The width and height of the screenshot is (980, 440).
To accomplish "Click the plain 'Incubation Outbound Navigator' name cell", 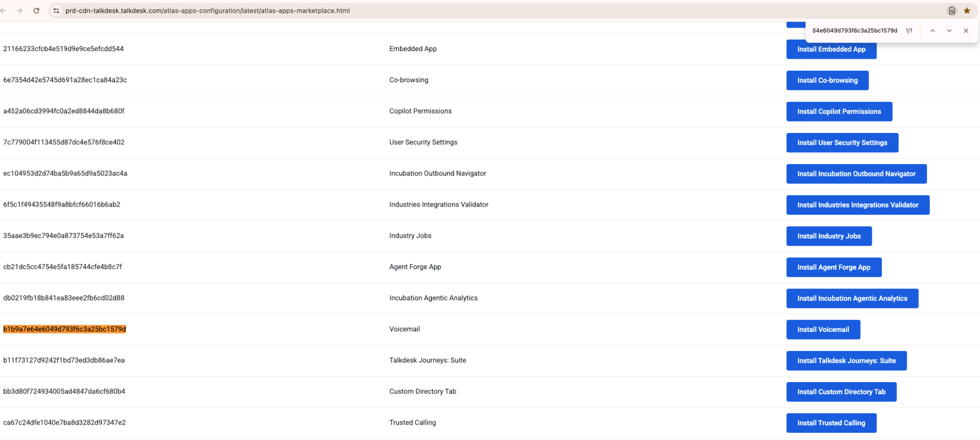I will (437, 173).
